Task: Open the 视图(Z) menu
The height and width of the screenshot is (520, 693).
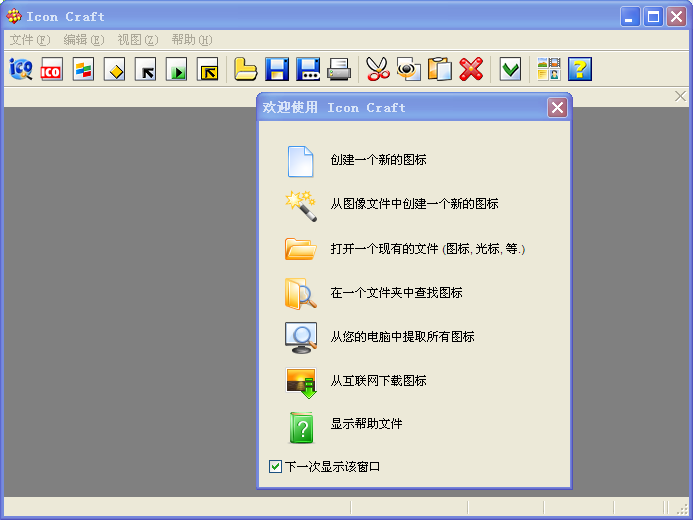Action: (x=138, y=40)
